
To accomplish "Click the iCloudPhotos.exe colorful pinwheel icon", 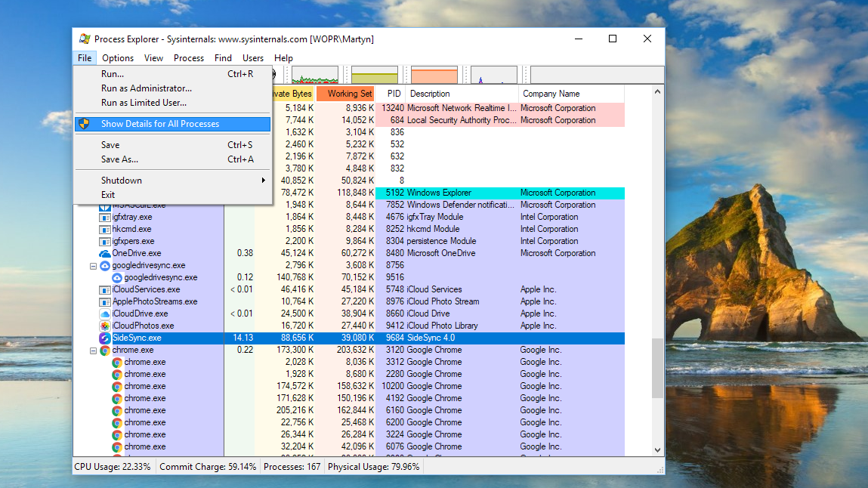I will click(105, 326).
